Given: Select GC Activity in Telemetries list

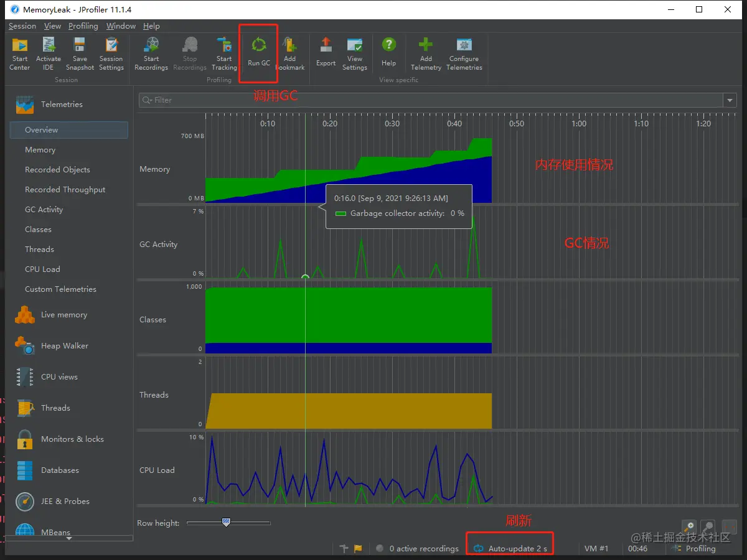Looking at the screenshot, I should click(44, 210).
